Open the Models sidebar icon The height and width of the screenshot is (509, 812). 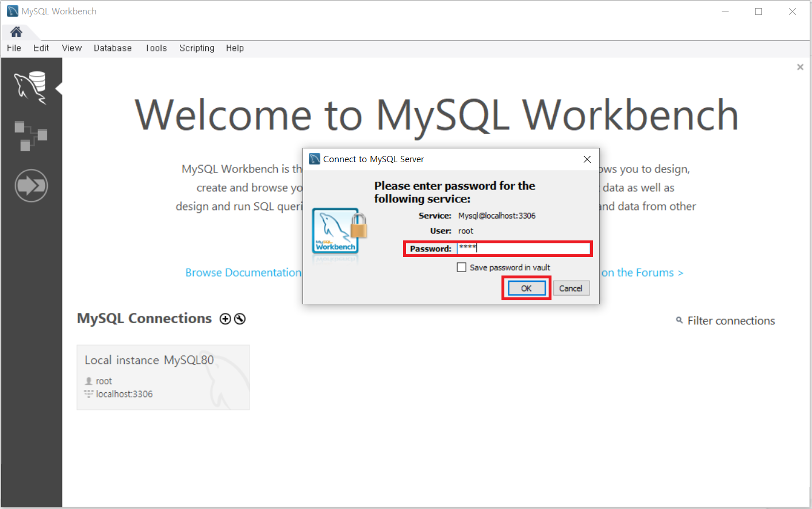(x=30, y=136)
